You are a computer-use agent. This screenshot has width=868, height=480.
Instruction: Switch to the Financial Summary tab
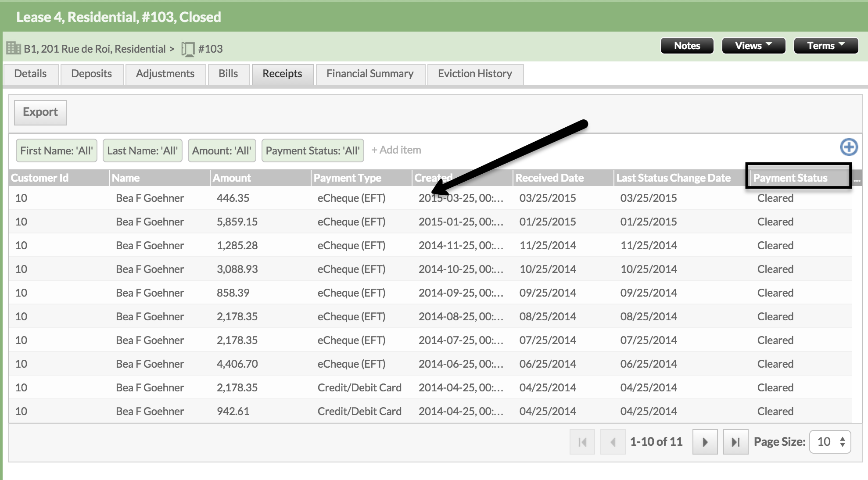click(370, 74)
